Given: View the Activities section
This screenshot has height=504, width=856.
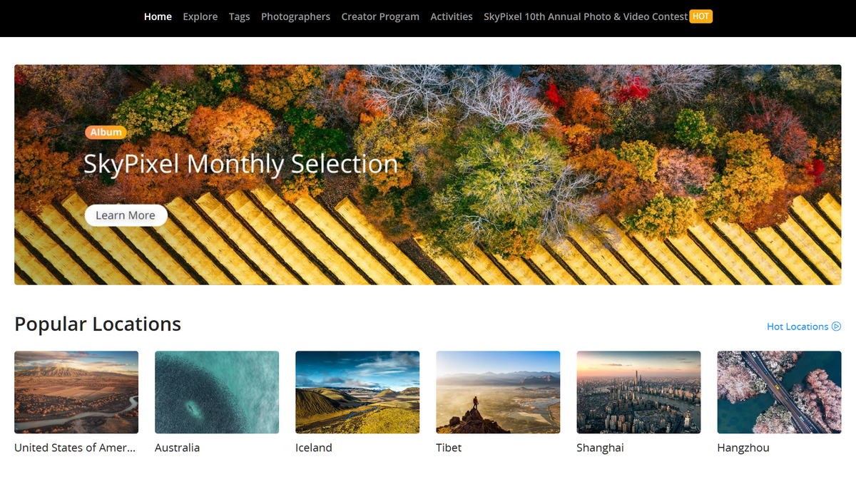Looking at the screenshot, I should [x=451, y=16].
